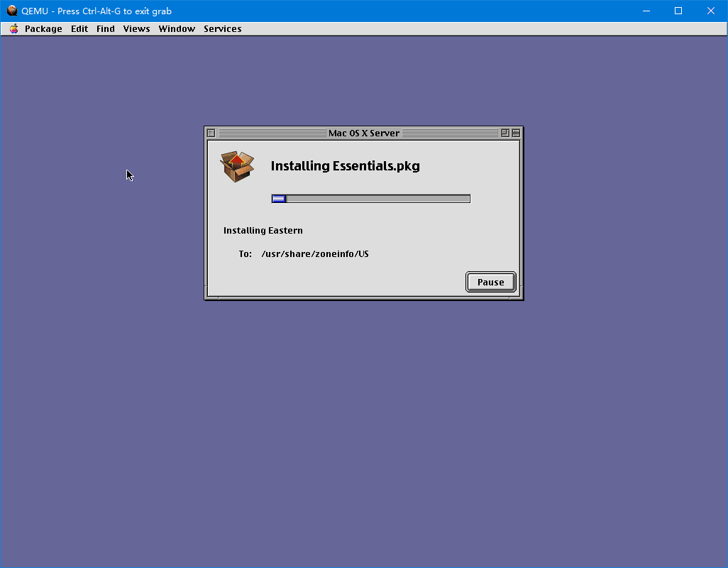The height and width of the screenshot is (568, 728).
Task: Click the QEMU app icon in title bar
Action: pyautogui.click(x=12, y=11)
